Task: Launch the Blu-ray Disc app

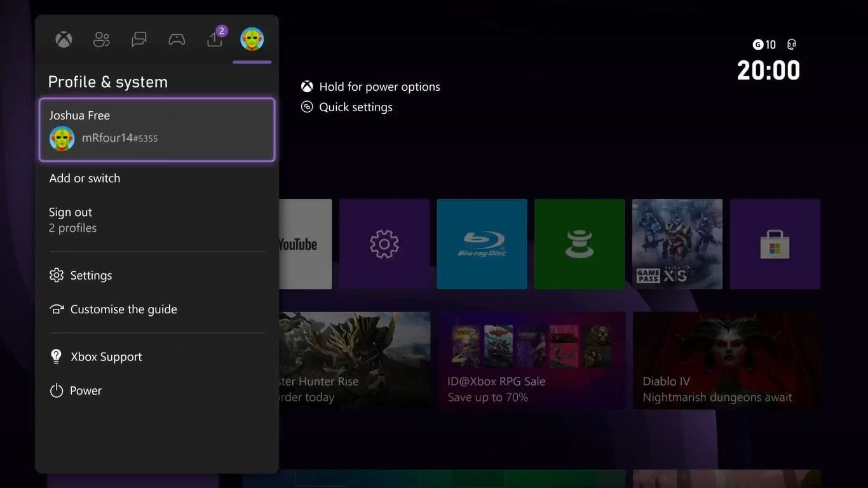Action: (x=482, y=243)
